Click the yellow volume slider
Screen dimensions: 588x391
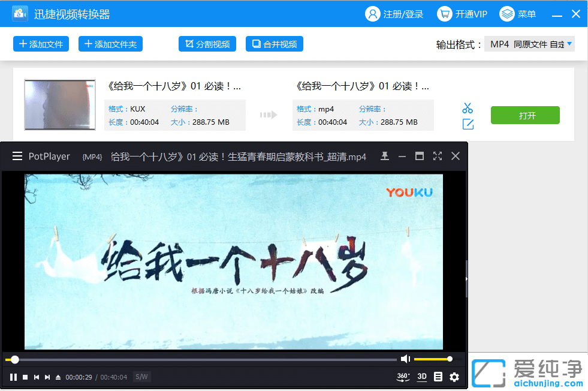tap(433, 359)
